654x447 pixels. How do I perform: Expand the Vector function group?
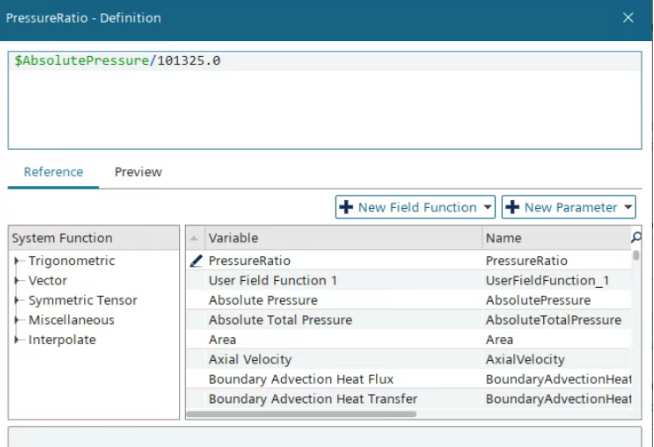tap(17, 280)
